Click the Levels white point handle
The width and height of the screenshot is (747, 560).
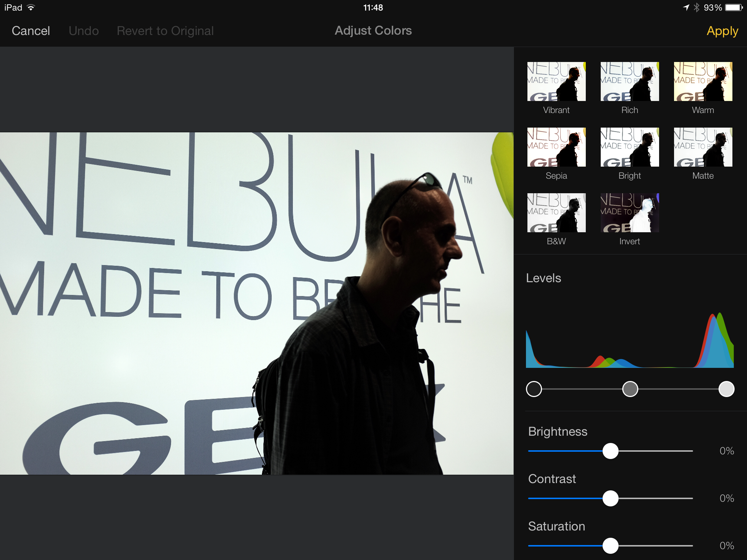pyautogui.click(x=726, y=389)
